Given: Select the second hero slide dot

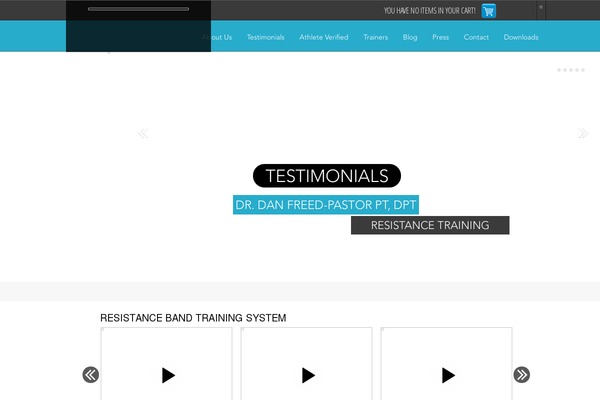Looking at the screenshot, I should pos(565,70).
